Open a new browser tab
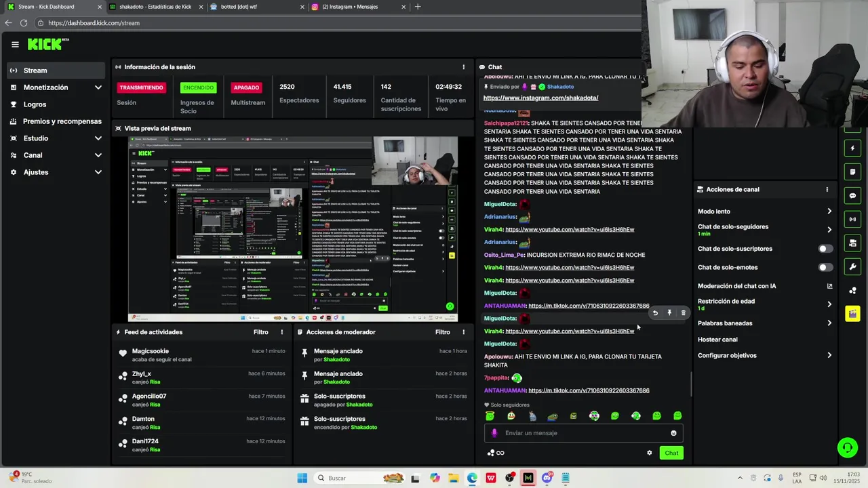Viewport: 868px width, 488px height. 418,7
